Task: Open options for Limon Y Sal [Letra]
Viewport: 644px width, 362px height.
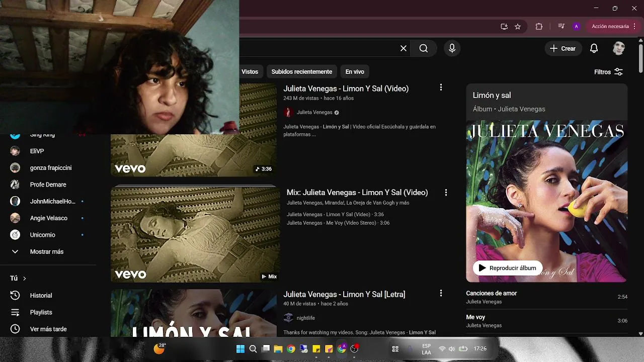Action: point(441,293)
